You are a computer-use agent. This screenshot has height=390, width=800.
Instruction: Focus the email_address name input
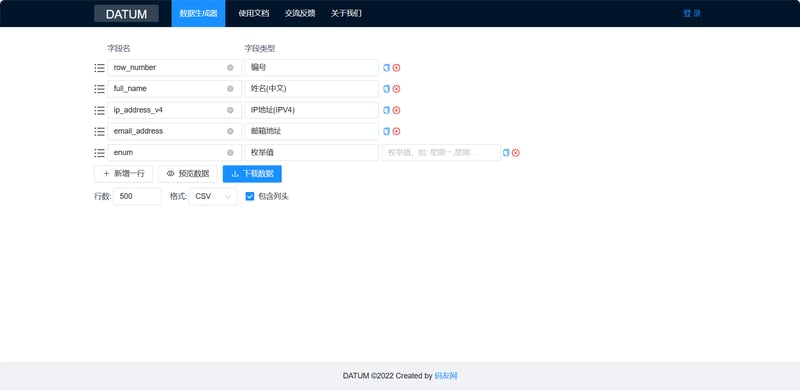tap(174, 131)
